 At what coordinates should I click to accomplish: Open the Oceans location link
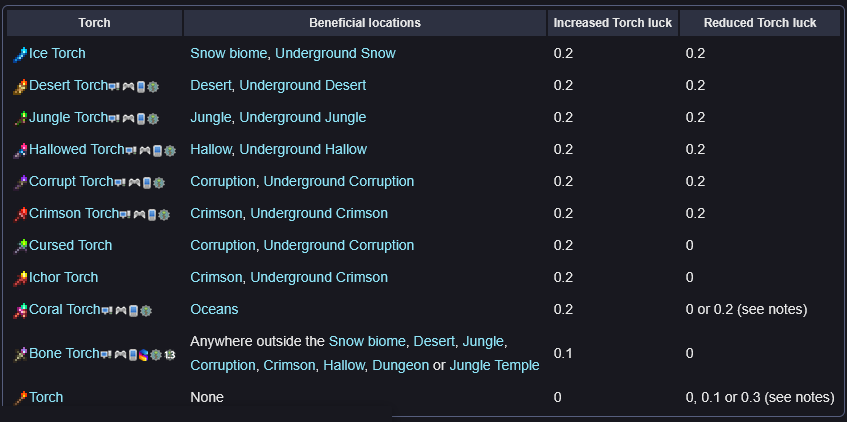214,309
